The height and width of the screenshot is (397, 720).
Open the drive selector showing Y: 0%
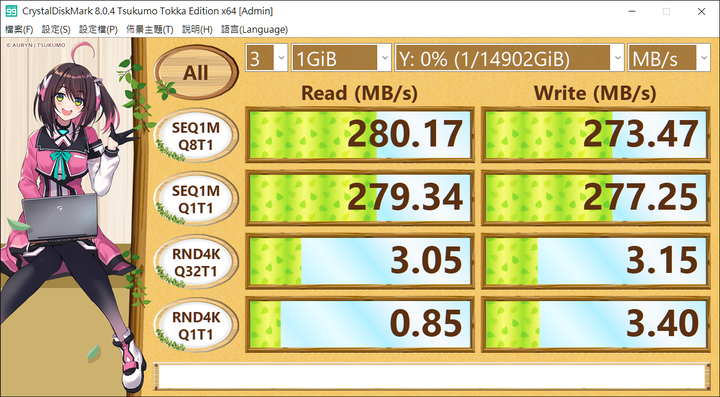click(509, 58)
